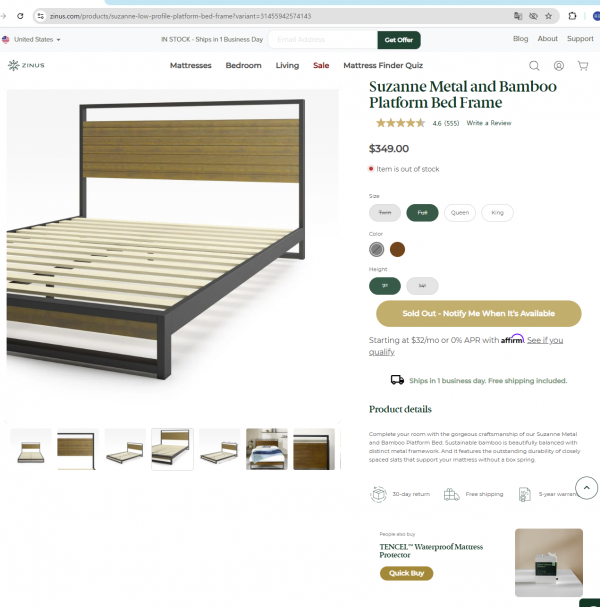Click the Zinus logo
This screenshot has height=607, width=600.
click(26, 65)
